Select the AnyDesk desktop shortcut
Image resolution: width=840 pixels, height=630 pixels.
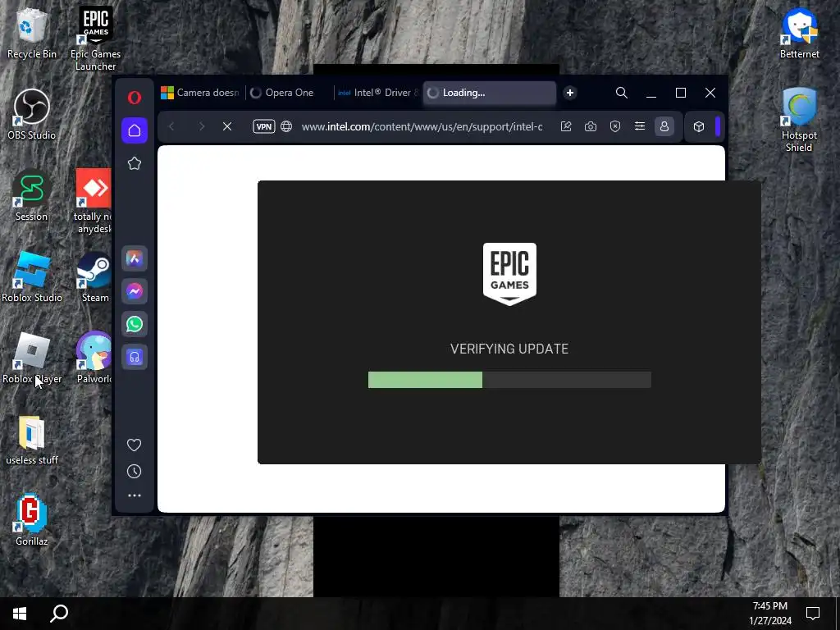(94, 202)
